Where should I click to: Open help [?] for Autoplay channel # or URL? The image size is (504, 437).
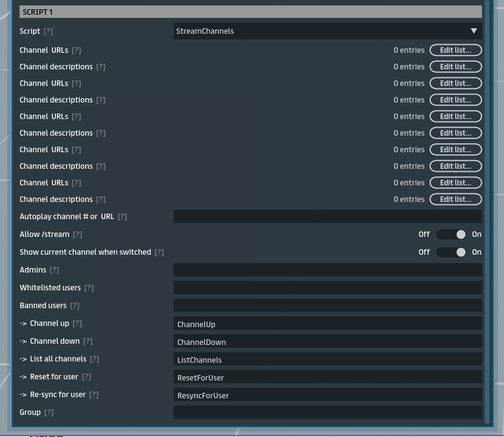(122, 217)
